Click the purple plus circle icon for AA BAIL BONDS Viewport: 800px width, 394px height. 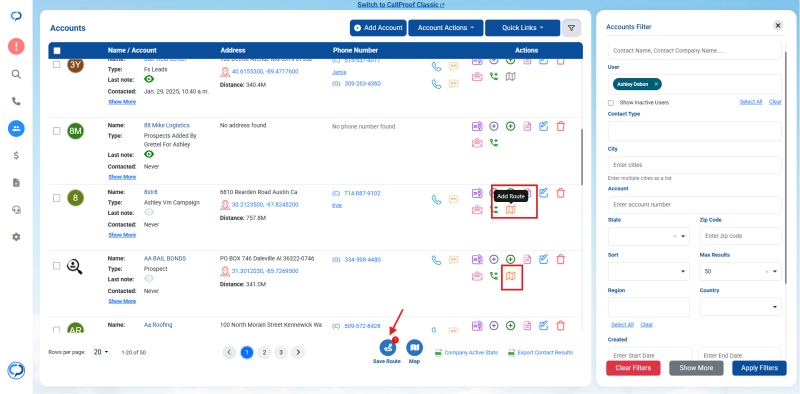click(494, 259)
